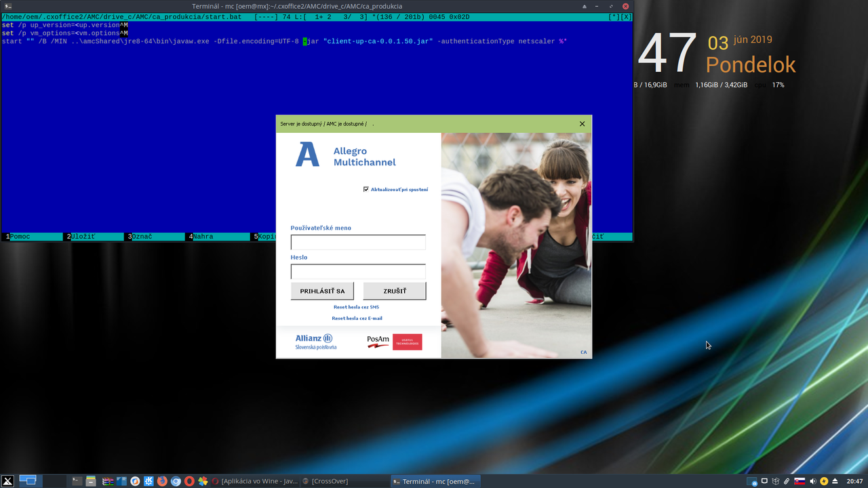Click the clock showing 20:47
This screenshot has width=868, height=488.
tap(854, 481)
